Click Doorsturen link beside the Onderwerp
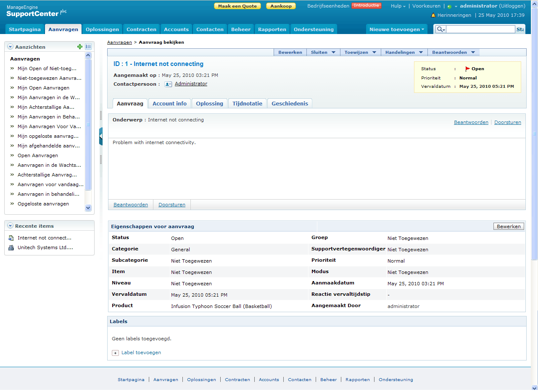This screenshot has width=538, height=392. [x=508, y=123]
